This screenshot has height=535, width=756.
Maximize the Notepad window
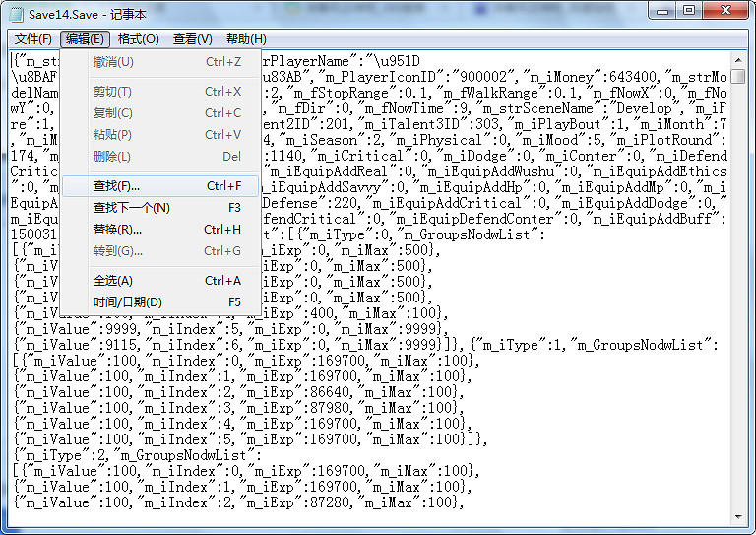point(690,11)
